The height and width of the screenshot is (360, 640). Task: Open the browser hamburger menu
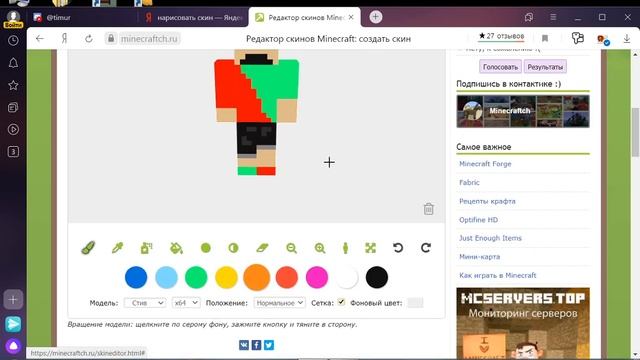(553, 17)
